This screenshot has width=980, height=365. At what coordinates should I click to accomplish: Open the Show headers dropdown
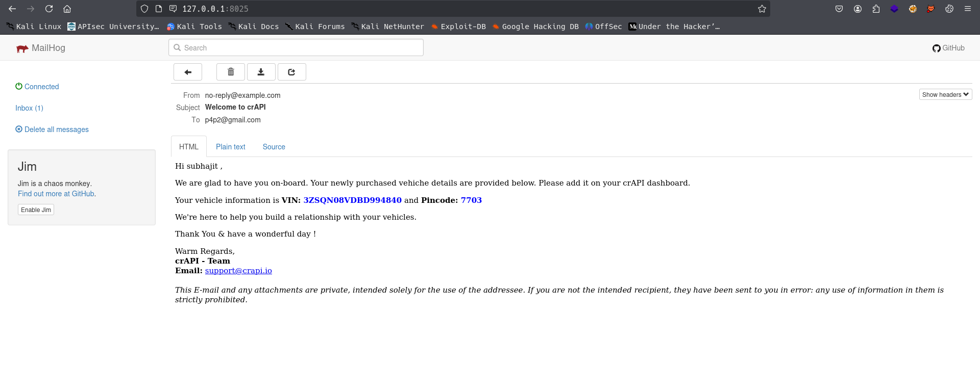pos(945,94)
